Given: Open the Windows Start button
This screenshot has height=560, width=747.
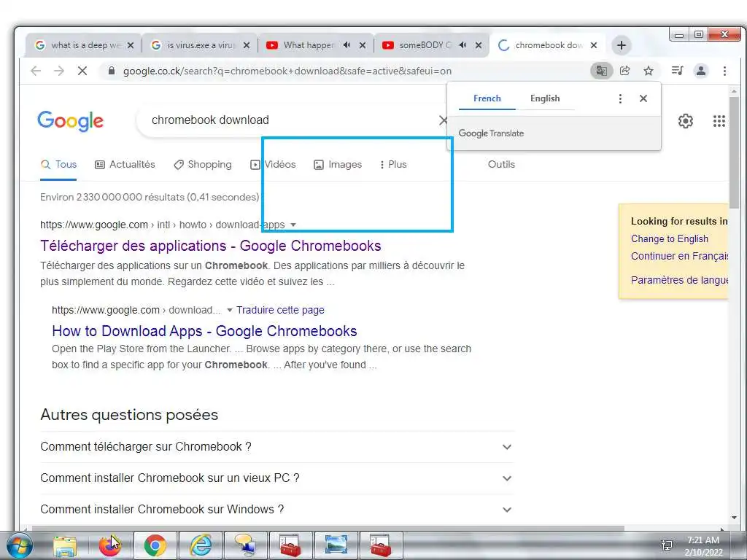Looking at the screenshot, I should [20, 545].
